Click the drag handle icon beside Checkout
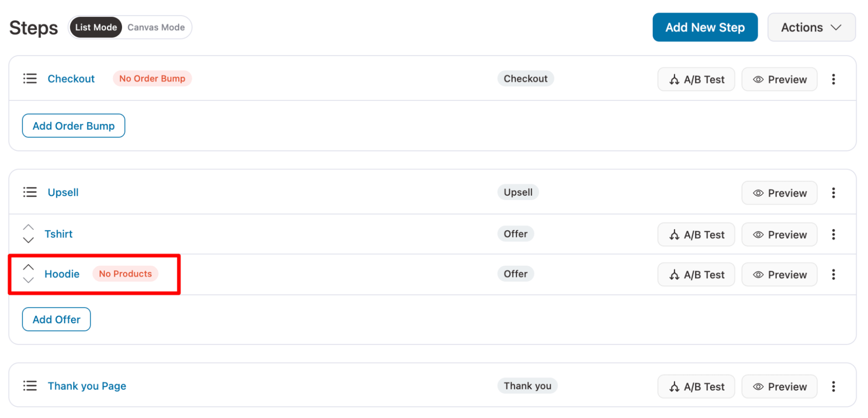Viewport: 868px width, 418px height. point(30,79)
